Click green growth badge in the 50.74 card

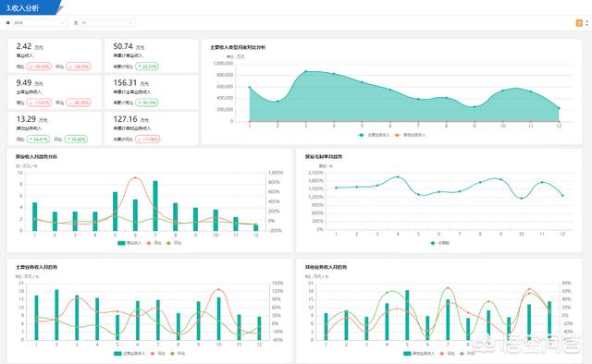click(147, 67)
